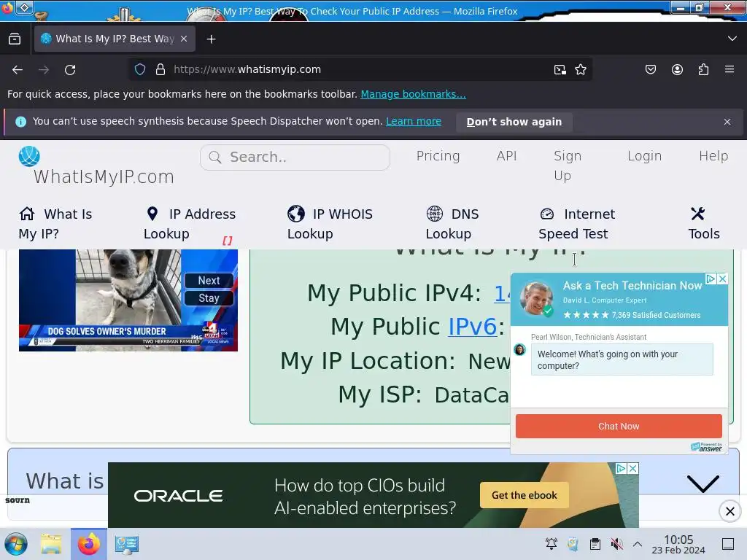
Task: Reload the current page
Action: 70,69
